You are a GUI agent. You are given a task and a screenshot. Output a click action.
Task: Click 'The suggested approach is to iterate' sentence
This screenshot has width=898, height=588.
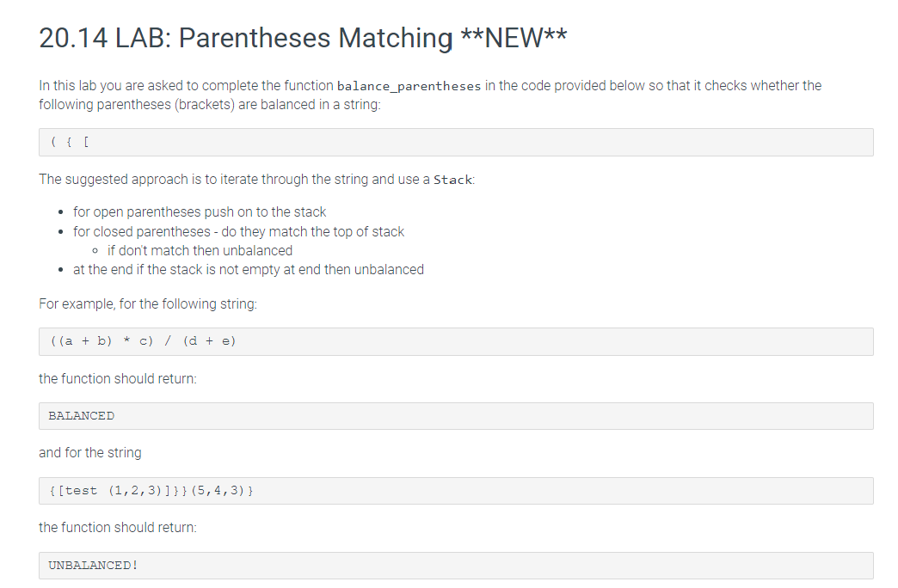click(x=256, y=180)
